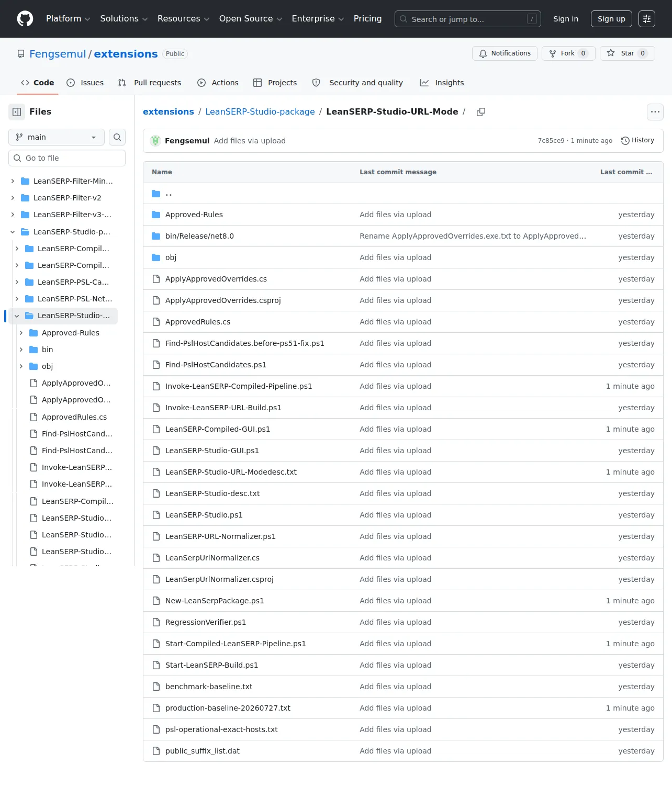
Task: Open psl-operational-exact-hosts.txt file
Action: [221, 729]
